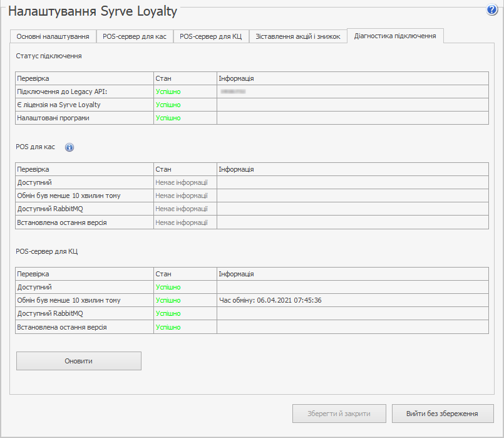Select the Підключення до Legacy API row label
The height and width of the screenshot is (438, 504).
[x=62, y=91]
